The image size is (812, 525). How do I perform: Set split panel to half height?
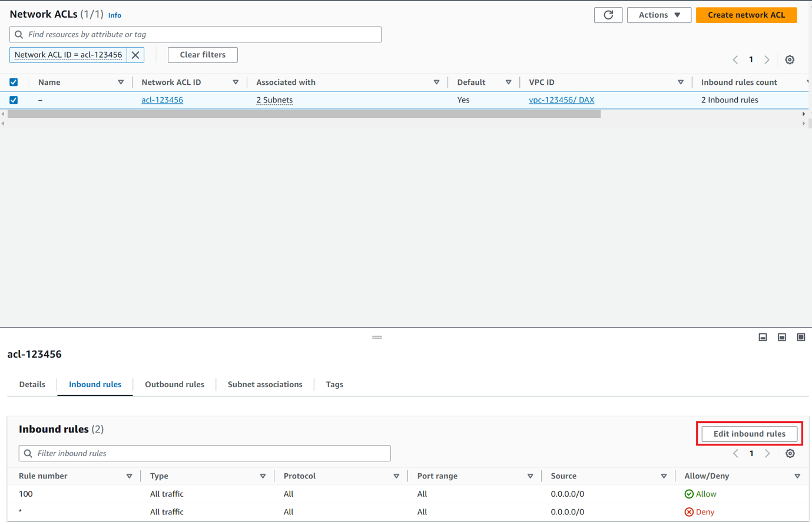click(782, 337)
